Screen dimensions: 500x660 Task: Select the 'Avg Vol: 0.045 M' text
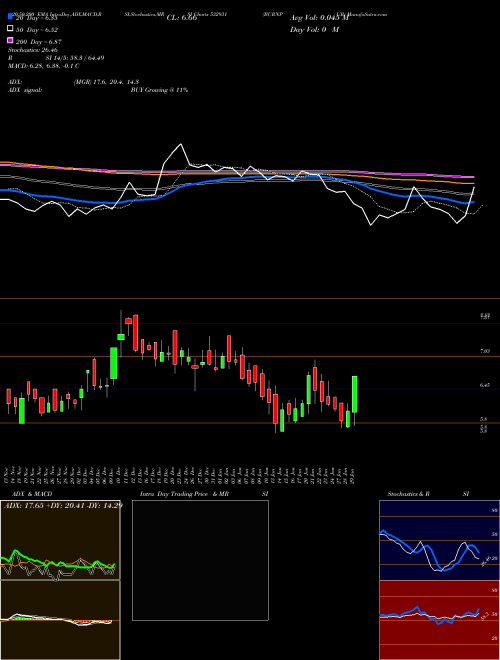pyautogui.click(x=319, y=18)
